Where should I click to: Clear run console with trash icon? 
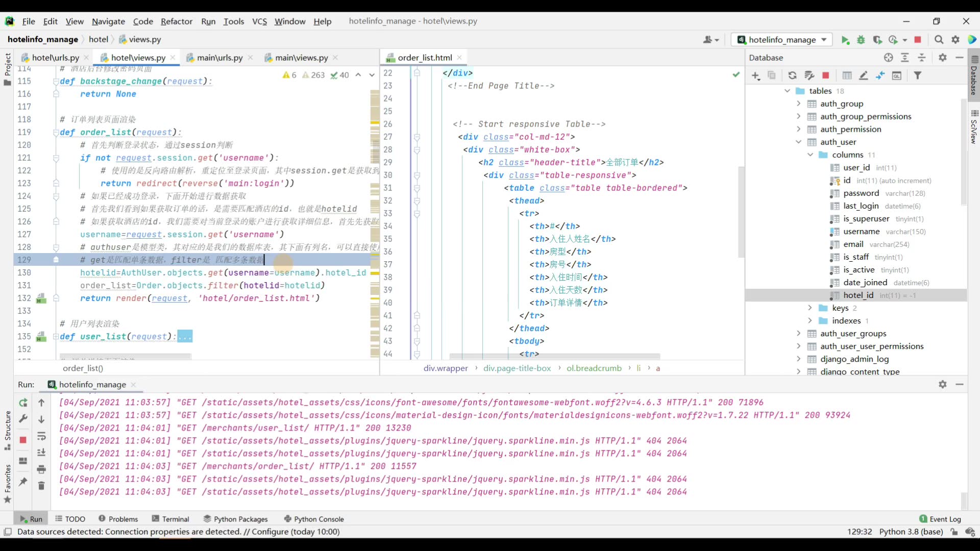coord(42,485)
